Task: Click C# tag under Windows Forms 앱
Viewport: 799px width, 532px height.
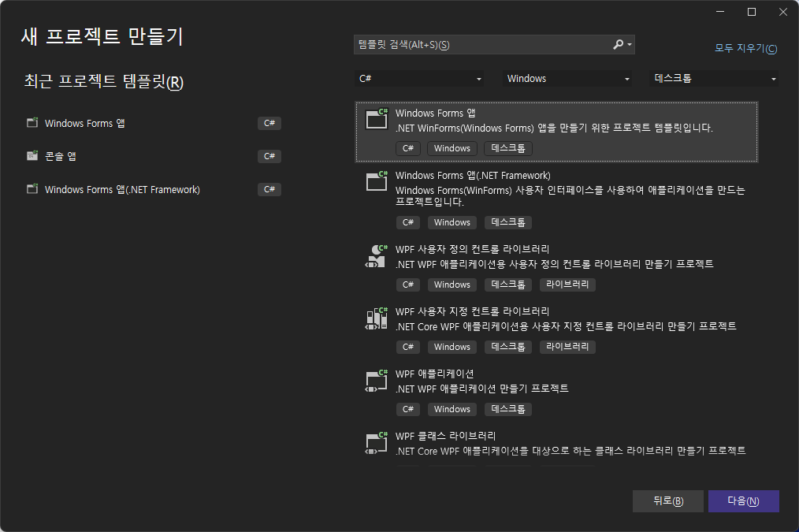Action: click(x=408, y=148)
